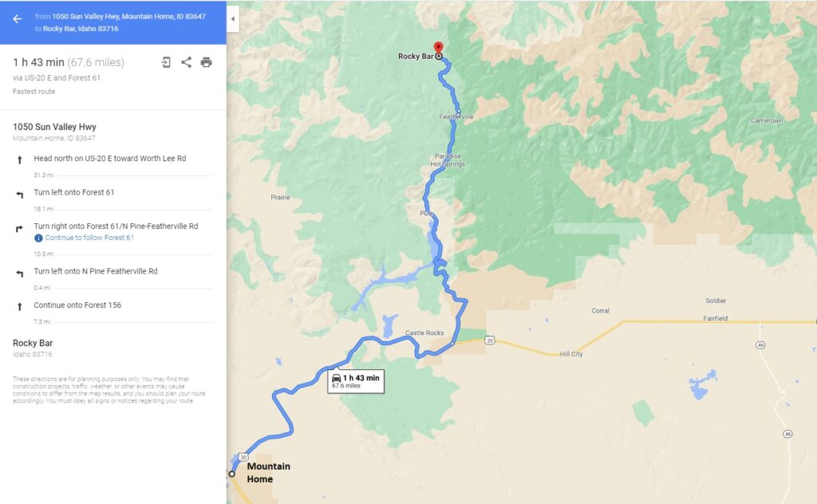Image resolution: width=817 pixels, height=504 pixels.
Task: Click the US-20 shield near Castle Rocks
Action: point(489,340)
